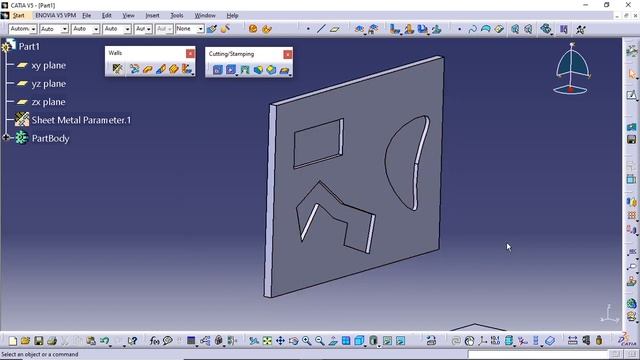Open the Start menu
This screenshot has height=360, width=640.
[18, 16]
